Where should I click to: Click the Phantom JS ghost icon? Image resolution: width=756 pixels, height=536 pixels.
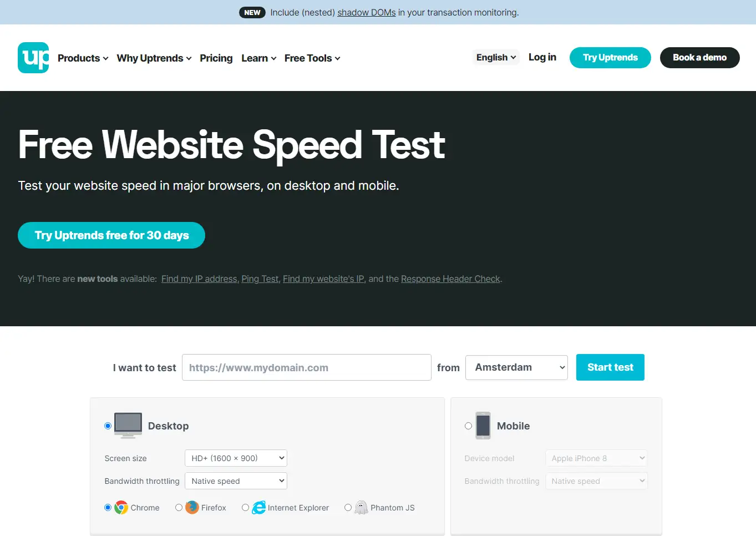tap(361, 508)
